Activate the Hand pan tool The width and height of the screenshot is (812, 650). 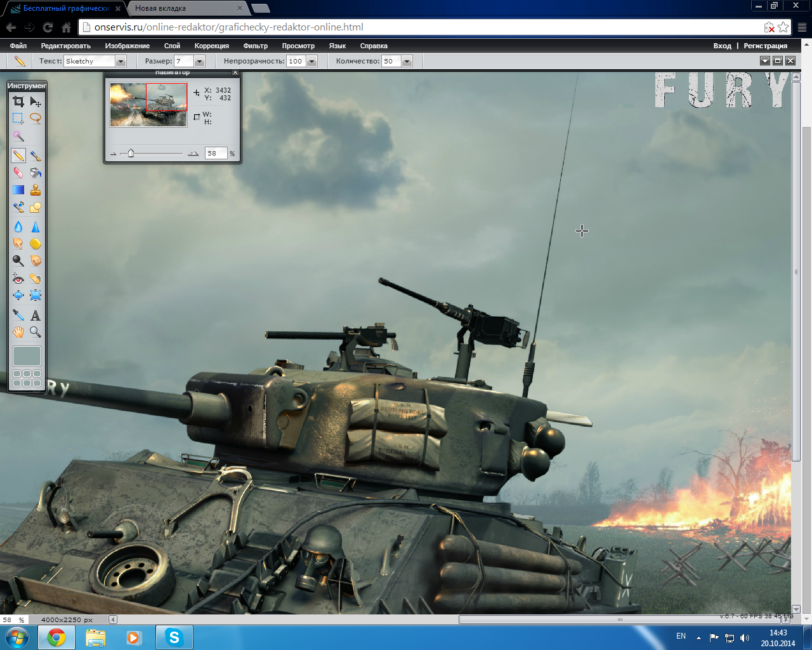coord(18,332)
